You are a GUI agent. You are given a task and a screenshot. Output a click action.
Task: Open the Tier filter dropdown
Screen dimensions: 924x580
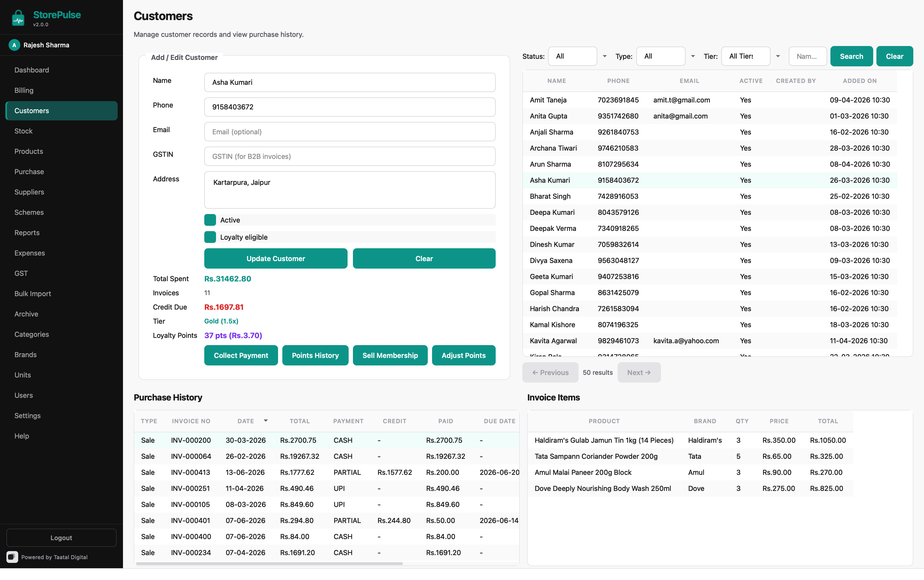(x=752, y=56)
